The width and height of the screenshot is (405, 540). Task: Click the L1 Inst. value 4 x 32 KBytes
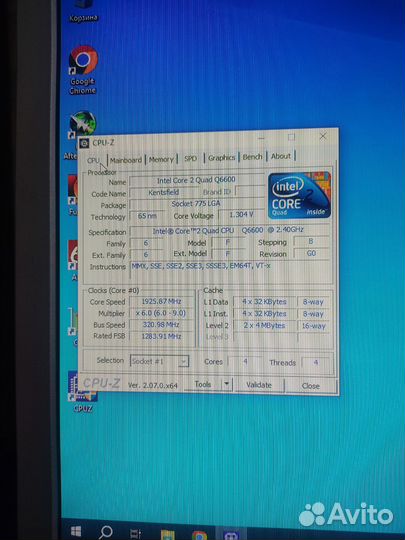pos(264,314)
